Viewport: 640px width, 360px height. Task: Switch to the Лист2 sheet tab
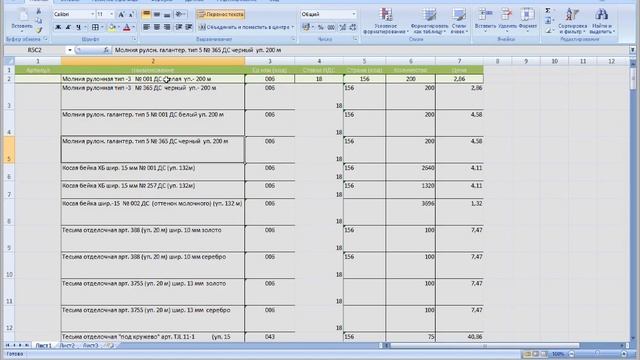[67, 346]
